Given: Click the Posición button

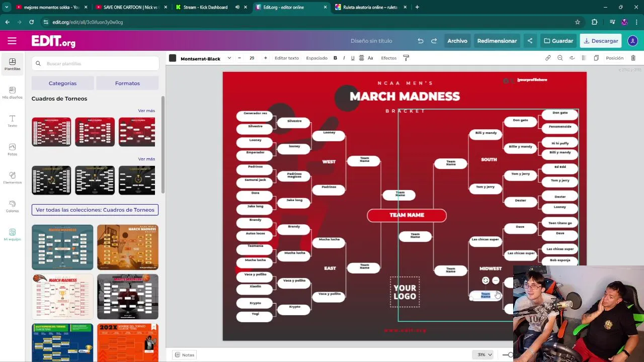Looking at the screenshot, I should coord(614,58).
